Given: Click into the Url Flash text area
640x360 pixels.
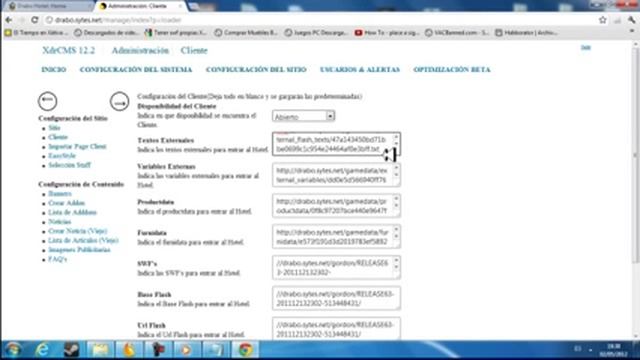Looking at the screenshot, I should pos(336,329).
